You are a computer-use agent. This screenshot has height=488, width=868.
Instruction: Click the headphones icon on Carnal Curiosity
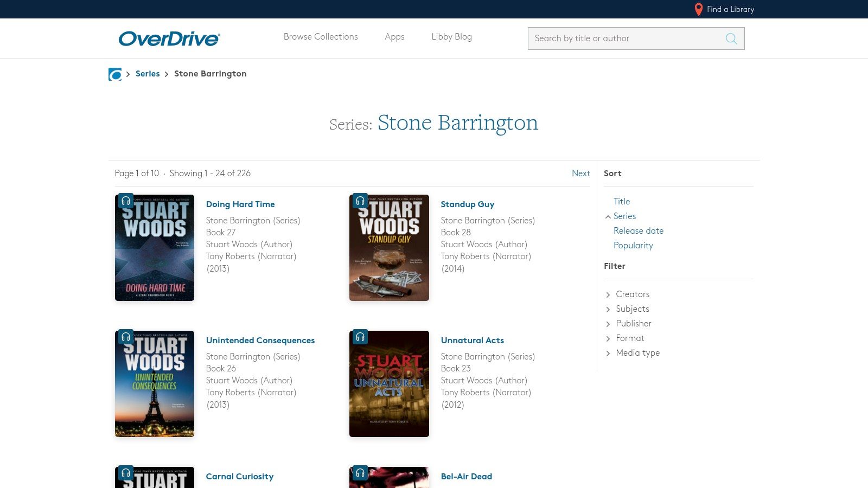click(126, 473)
